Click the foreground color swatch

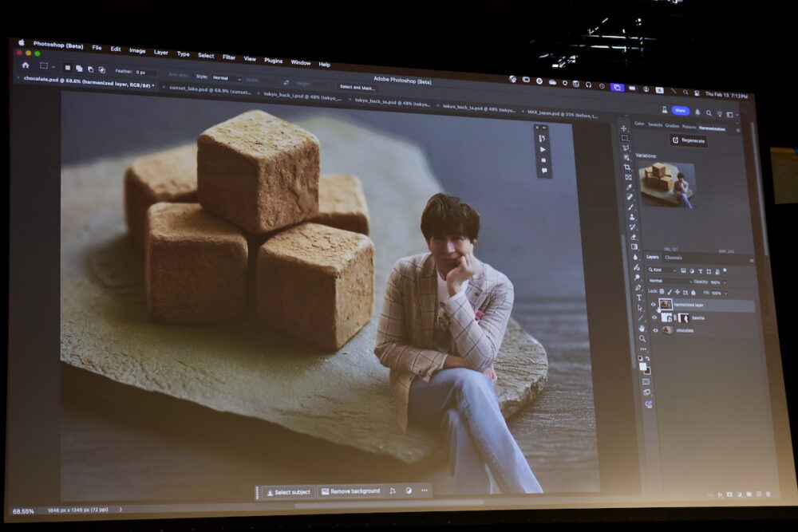[643, 365]
